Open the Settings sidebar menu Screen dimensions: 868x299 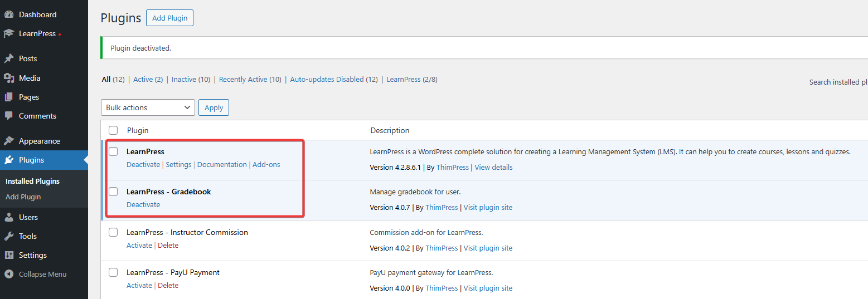(x=44, y=255)
